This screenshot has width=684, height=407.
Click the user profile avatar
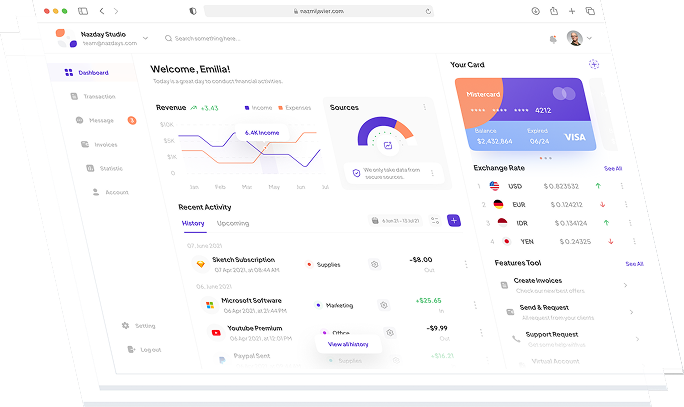click(x=575, y=38)
